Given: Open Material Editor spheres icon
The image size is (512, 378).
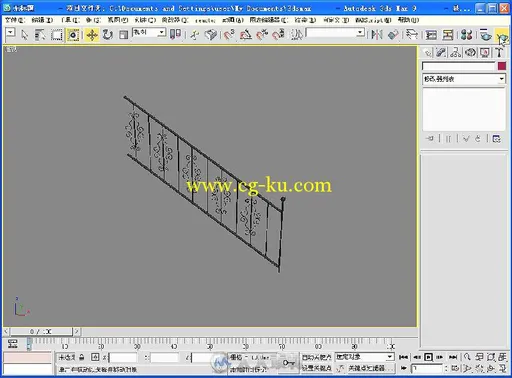Looking at the screenshot, I should coord(466,35).
